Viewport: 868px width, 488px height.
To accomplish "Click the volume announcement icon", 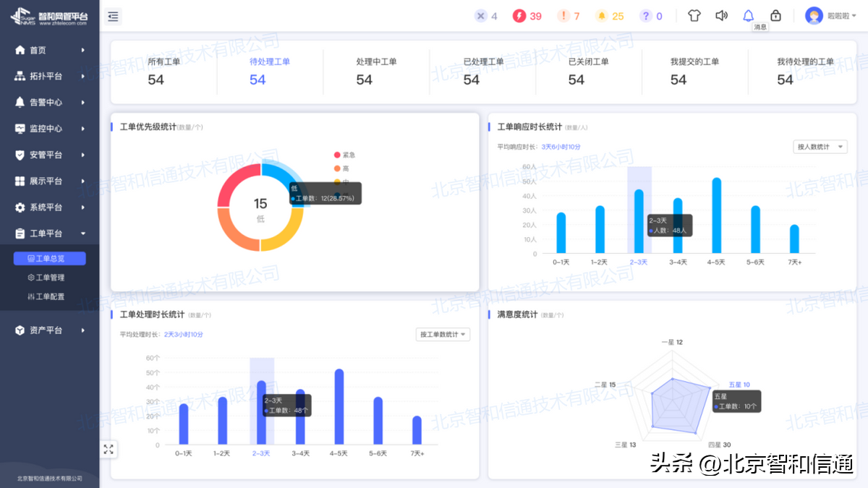I will point(721,15).
